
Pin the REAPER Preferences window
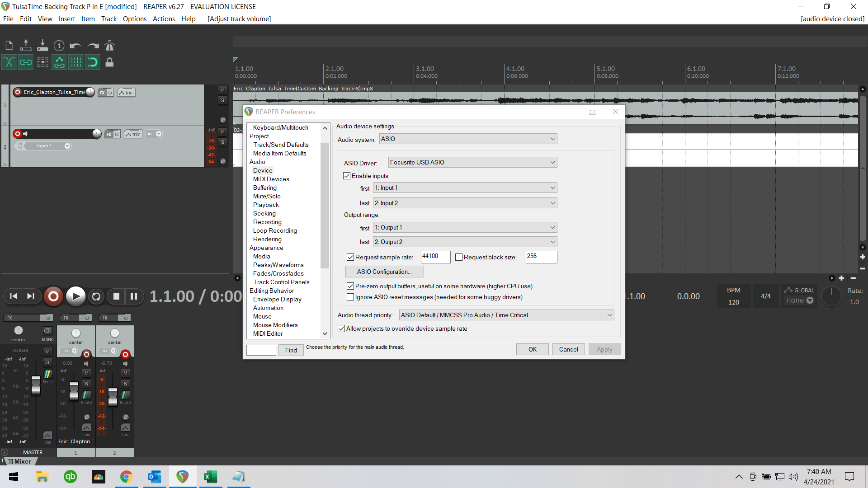(x=592, y=112)
